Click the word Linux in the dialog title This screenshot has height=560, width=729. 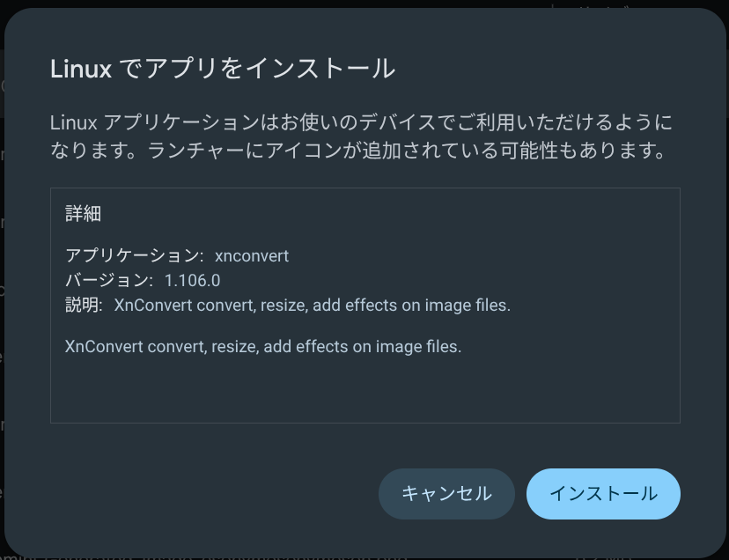pyautogui.click(x=82, y=69)
